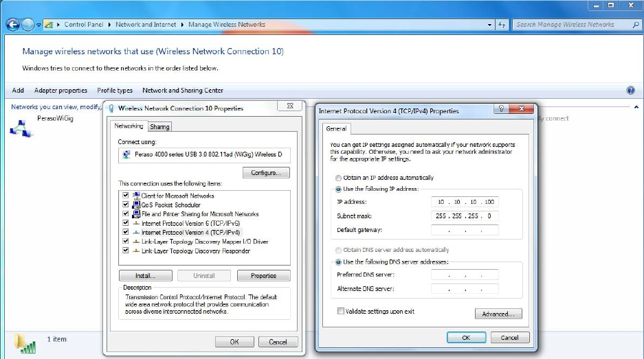
Task: Collapse the networks group chevron at right
Action: (636, 107)
